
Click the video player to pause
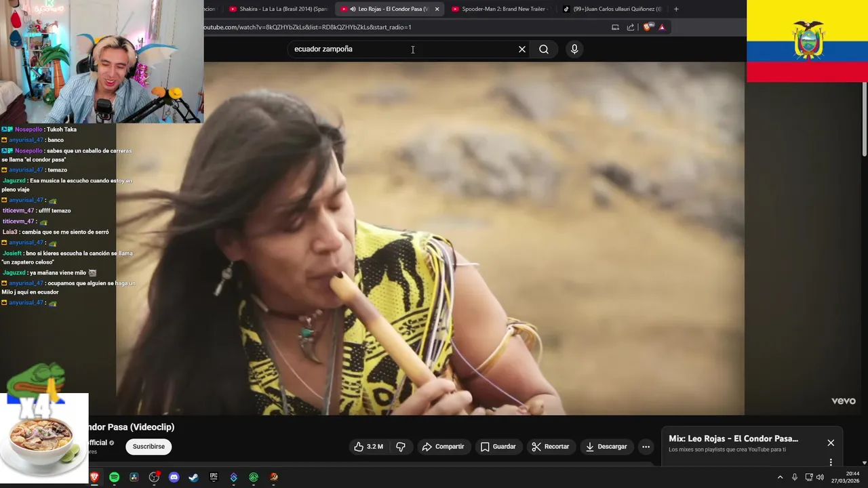point(431,239)
